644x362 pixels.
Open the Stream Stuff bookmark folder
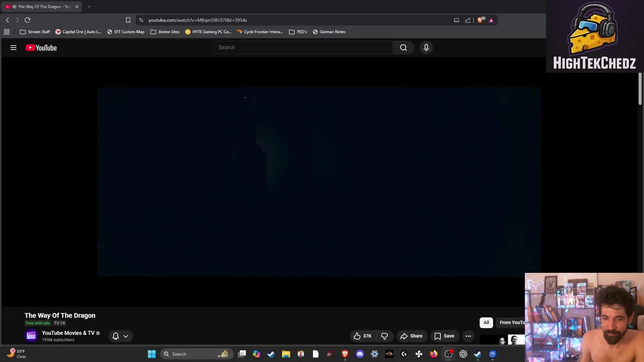(35, 32)
